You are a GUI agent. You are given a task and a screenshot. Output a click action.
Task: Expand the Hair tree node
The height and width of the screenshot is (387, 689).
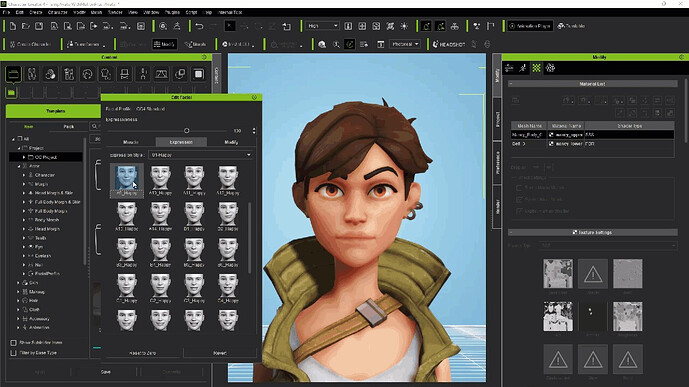pyautogui.click(x=18, y=301)
